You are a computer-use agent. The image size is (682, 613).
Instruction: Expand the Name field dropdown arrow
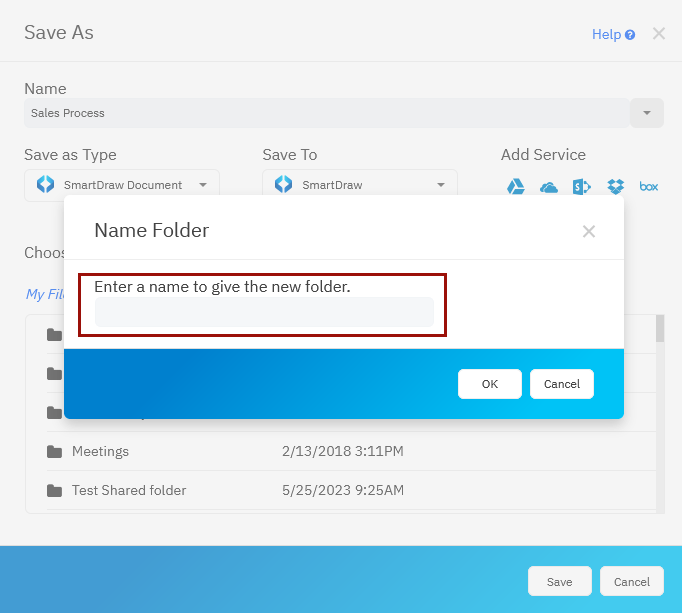646,113
